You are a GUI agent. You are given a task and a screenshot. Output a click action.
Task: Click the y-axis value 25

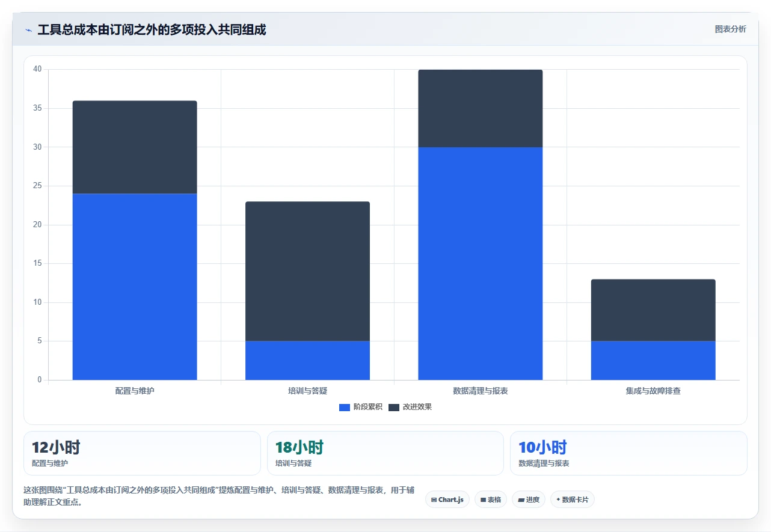click(x=37, y=186)
